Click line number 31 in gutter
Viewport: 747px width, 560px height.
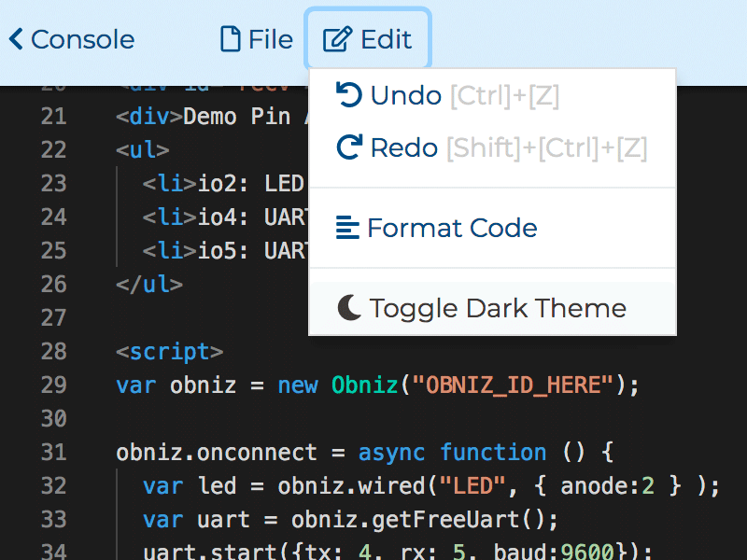tap(53, 453)
